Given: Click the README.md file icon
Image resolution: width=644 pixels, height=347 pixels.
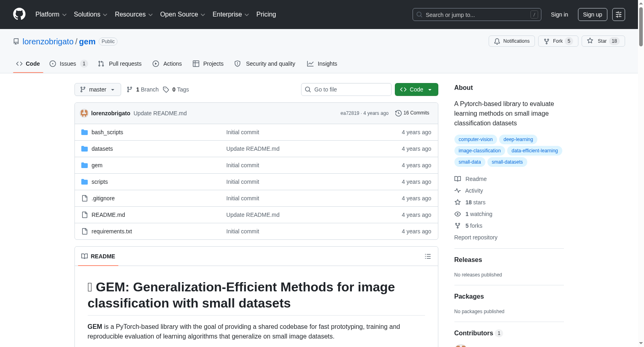Looking at the screenshot, I should pos(85,215).
